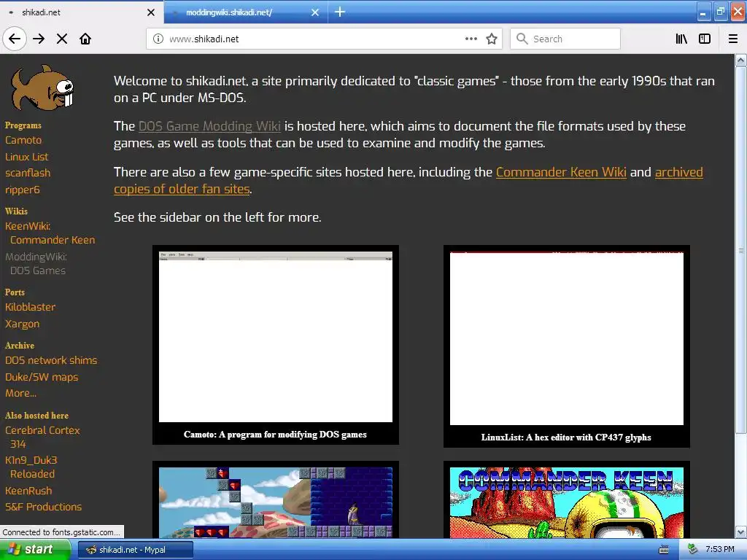The width and height of the screenshot is (747, 560).
Task: Bookmark this page with the star icon
Action: pos(492,39)
